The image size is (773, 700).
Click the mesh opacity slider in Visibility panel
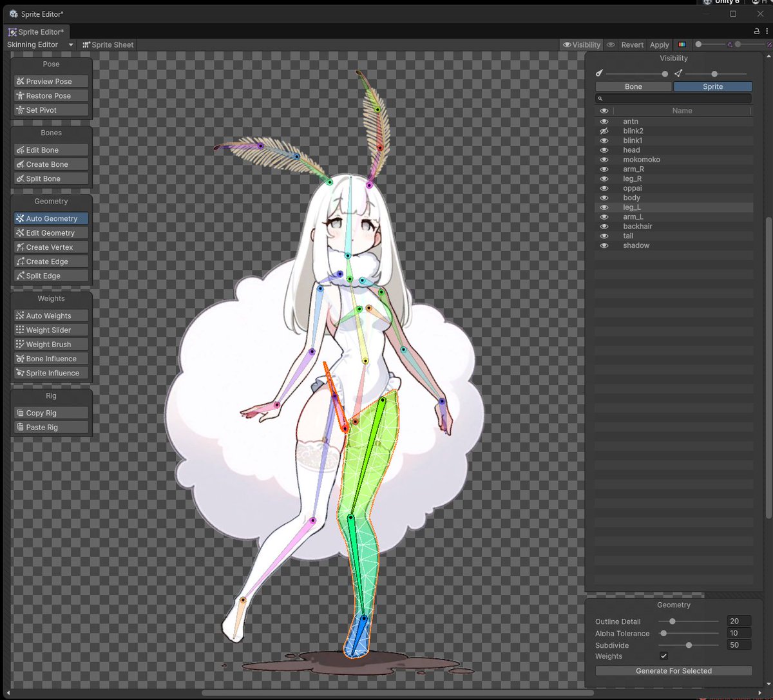click(x=716, y=74)
